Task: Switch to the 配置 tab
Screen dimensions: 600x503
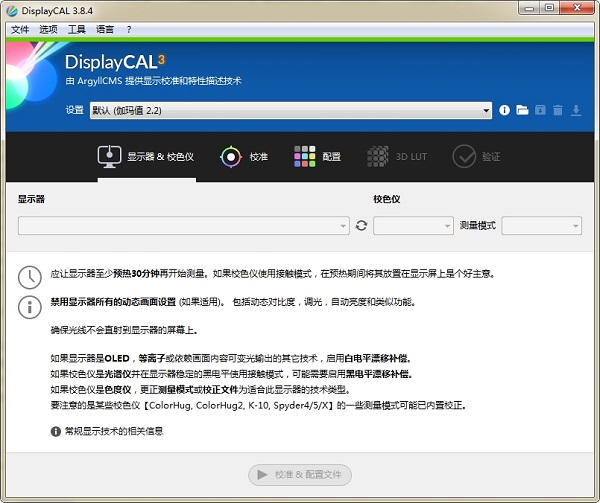Action: click(318, 156)
